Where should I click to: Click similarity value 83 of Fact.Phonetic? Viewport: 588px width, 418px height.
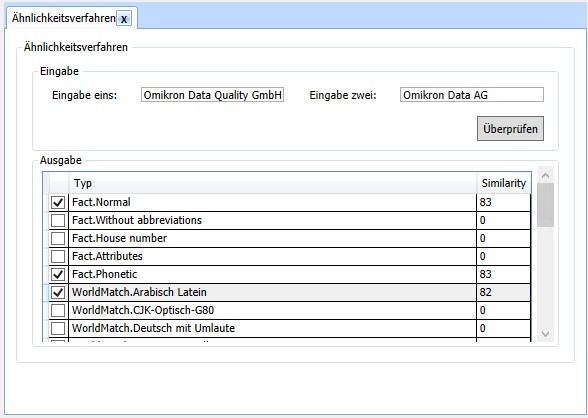(x=485, y=274)
